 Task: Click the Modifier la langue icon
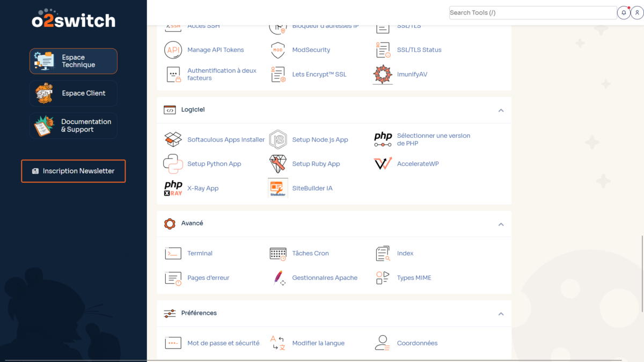tap(277, 343)
